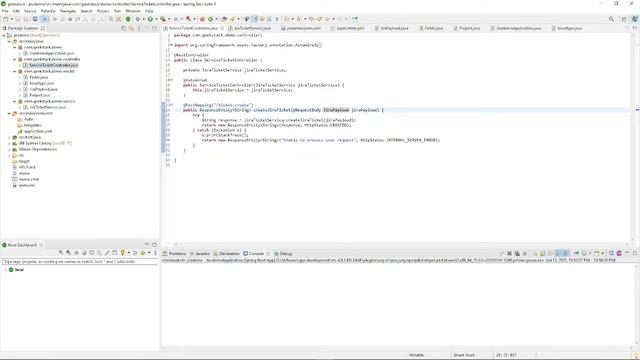Open the Navigate menu
640x360 pixels.
click(x=68, y=11)
